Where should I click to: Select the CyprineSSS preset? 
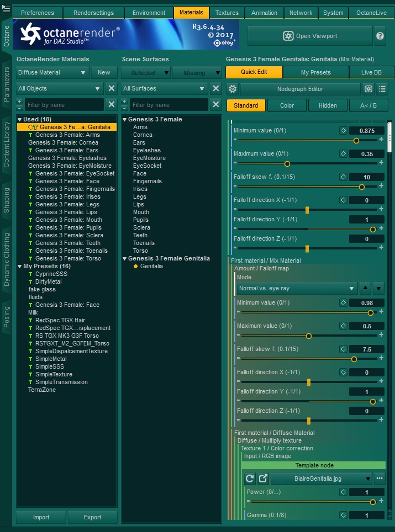click(x=51, y=274)
